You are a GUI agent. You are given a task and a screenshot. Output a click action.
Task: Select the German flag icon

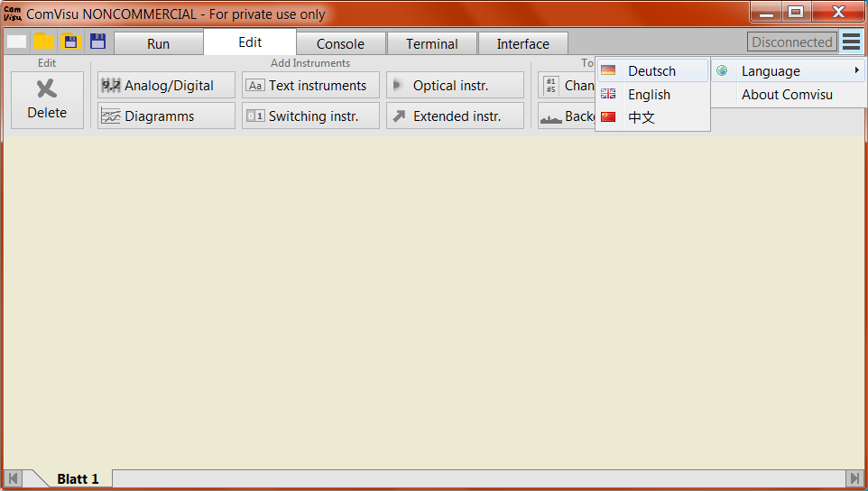tap(608, 71)
